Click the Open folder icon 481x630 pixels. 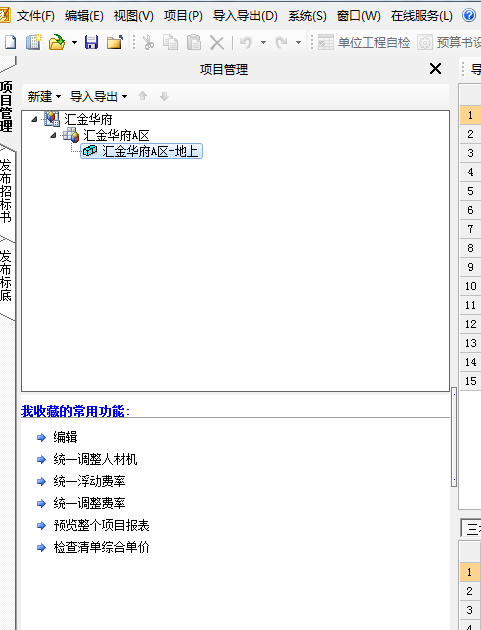[57, 42]
